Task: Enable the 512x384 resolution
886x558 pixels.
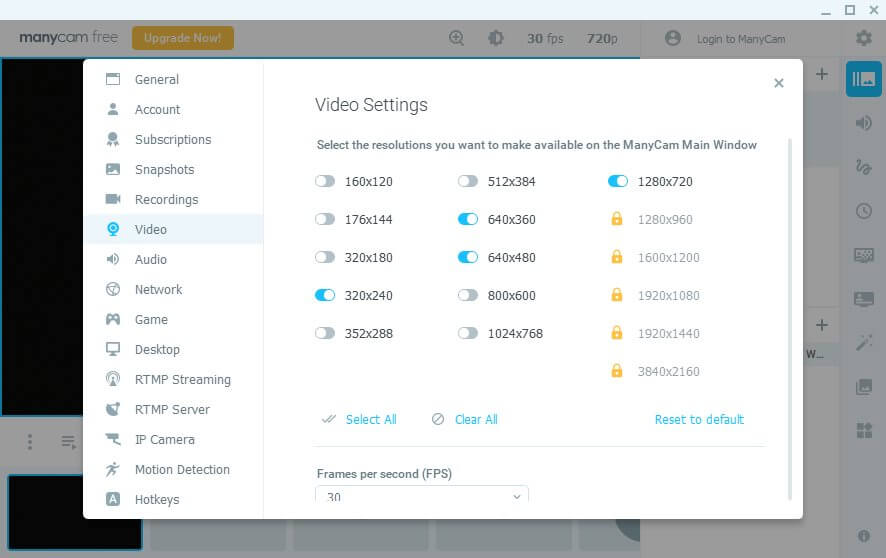Action: [x=468, y=181]
